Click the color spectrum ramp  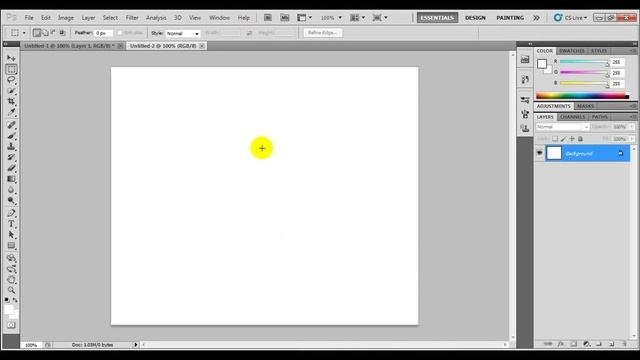click(x=582, y=96)
